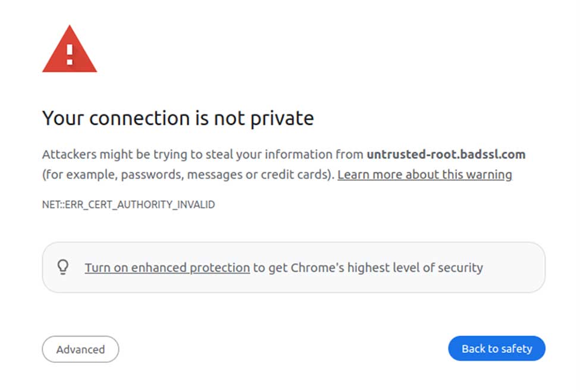This screenshot has width=580, height=392.
Task: Click the red warning triangle icon
Action: [69, 51]
